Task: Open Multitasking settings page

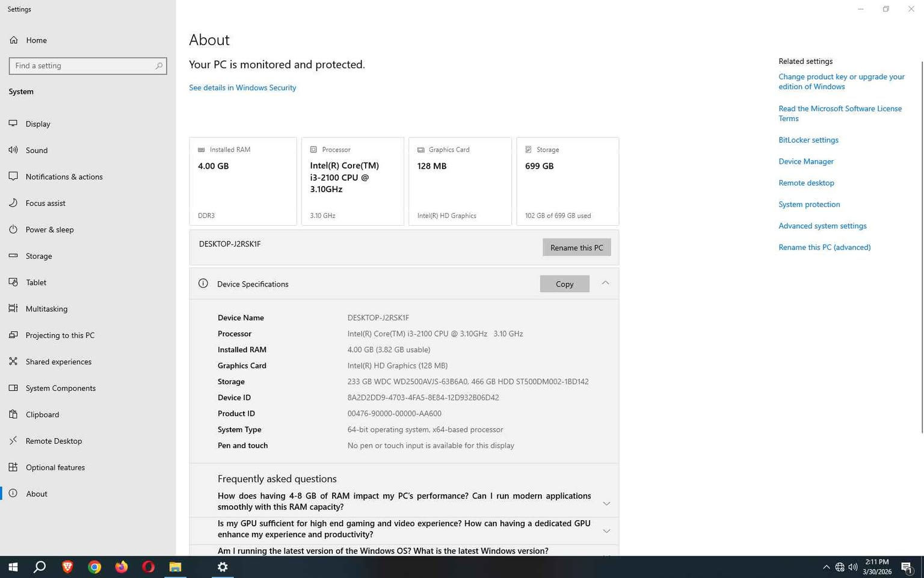Action: point(88,308)
